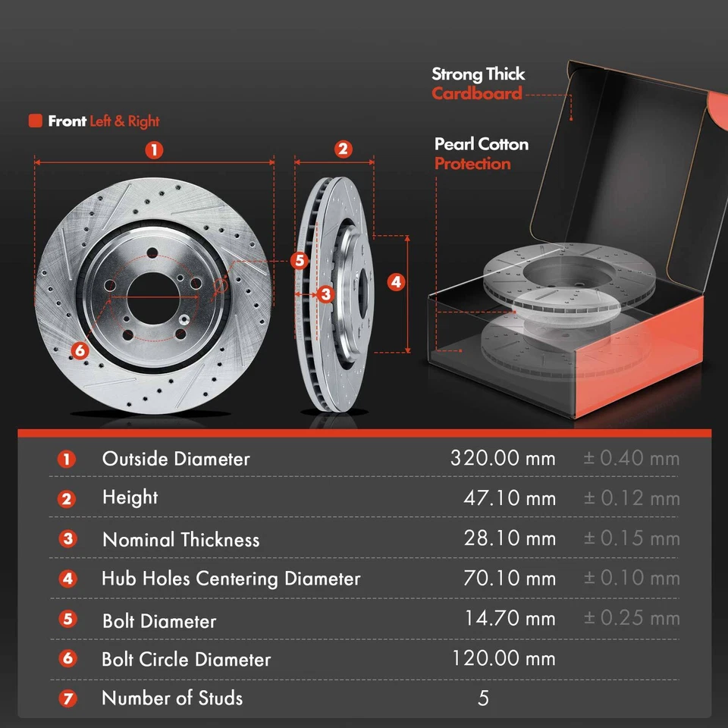Click the orange 'Protection' text
Image resolution: width=728 pixels, height=728 pixels.
coord(472,164)
